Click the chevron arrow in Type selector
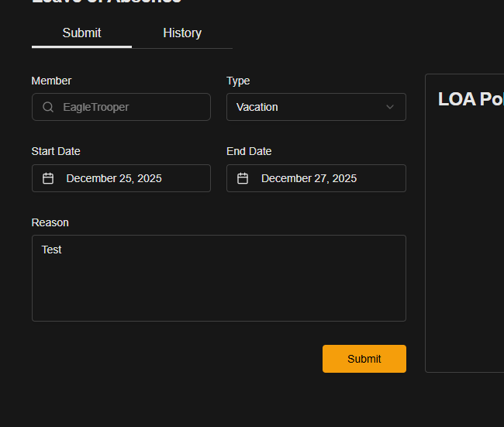The height and width of the screenshot is (427, 504). pos(390,107)
